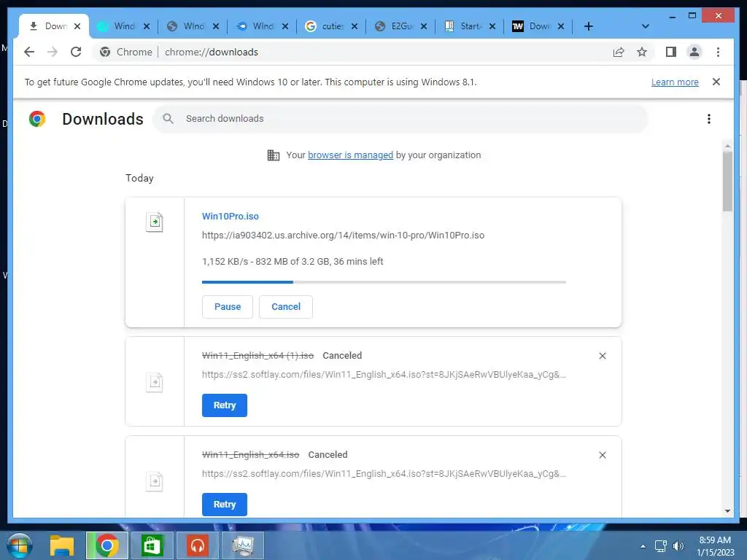Click the Win11_English_x64 (1).iso softlay URL
Viewport: 747px width, 560px height.
384,374
